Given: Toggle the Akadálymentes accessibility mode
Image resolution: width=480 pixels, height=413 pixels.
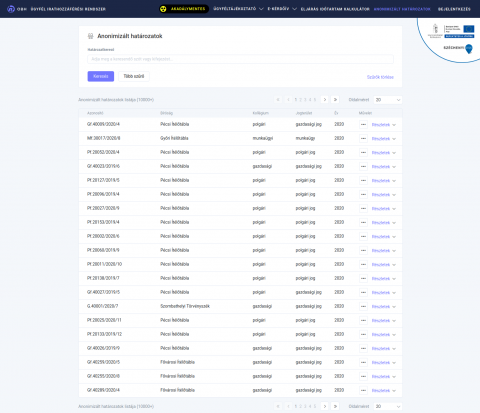Looking at the screenshot, I should point(184,9).
